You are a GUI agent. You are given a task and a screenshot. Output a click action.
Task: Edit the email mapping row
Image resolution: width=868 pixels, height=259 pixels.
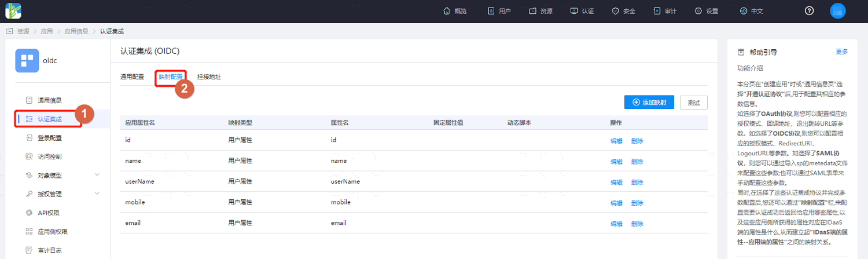pyautogui.click(x=616, y=224)
